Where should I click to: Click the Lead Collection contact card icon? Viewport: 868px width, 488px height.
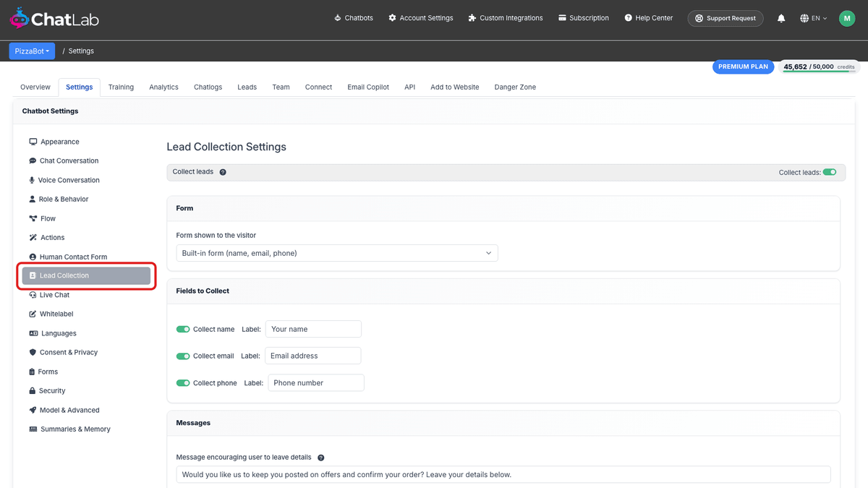click(33, 275)
